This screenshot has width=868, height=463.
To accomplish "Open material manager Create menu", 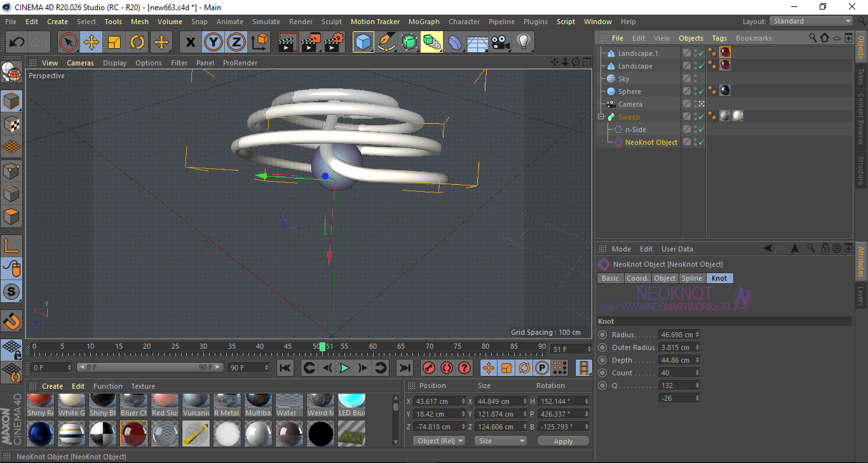I will (x=52, y=386).
